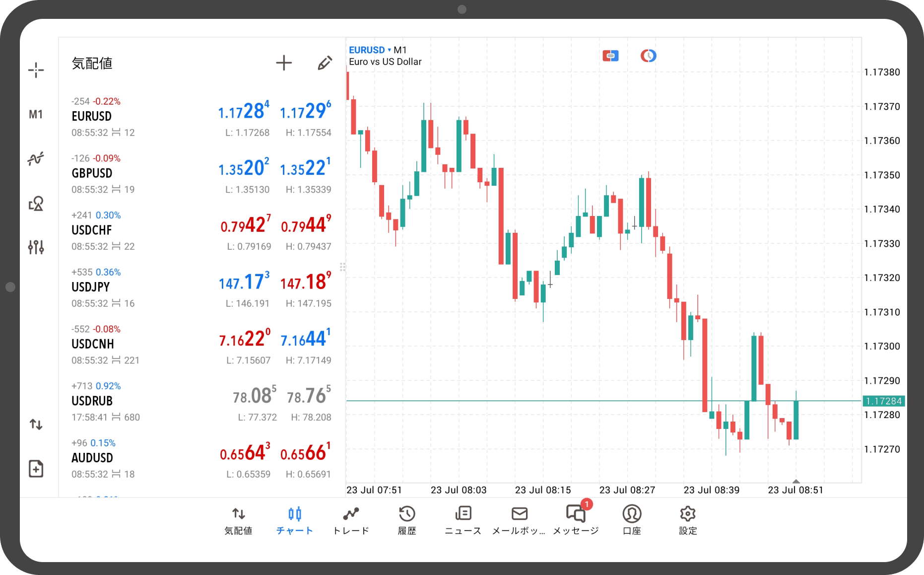The width and height of the screenshot is (924, 575).
Task: Switch to the トレード tab
Action: [x=351, y=520]
